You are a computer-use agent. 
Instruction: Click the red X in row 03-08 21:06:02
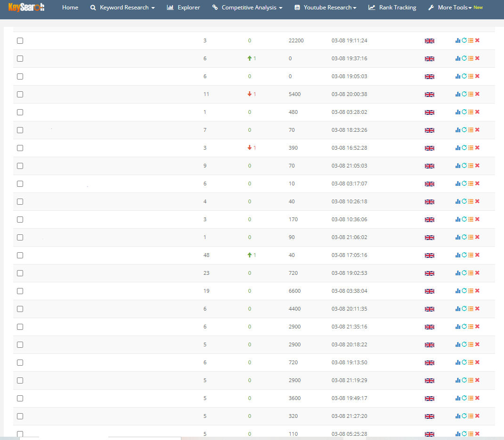click(x=477, y=237)
